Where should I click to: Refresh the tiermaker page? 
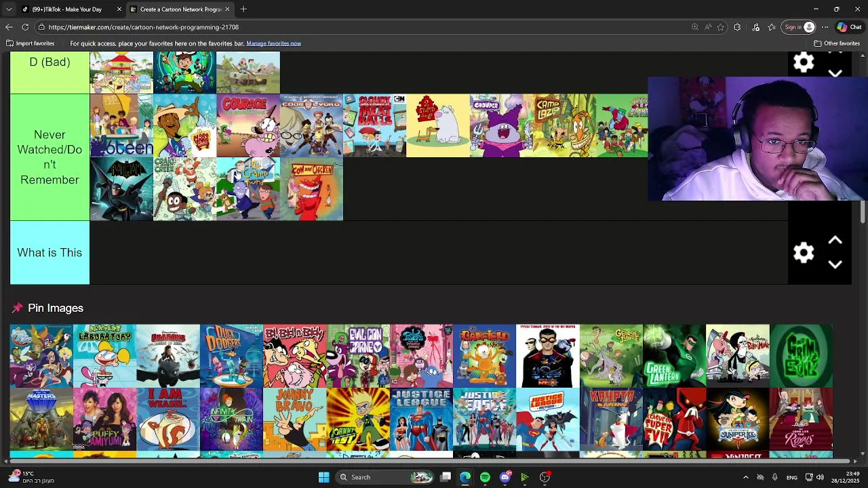[25, 27]
